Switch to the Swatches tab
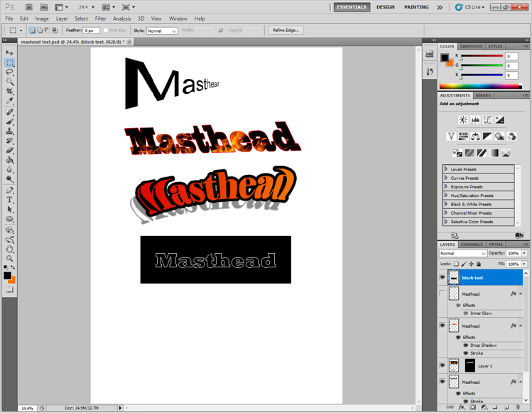Screen dimensions: 532x413 click(x=471, y=46)
